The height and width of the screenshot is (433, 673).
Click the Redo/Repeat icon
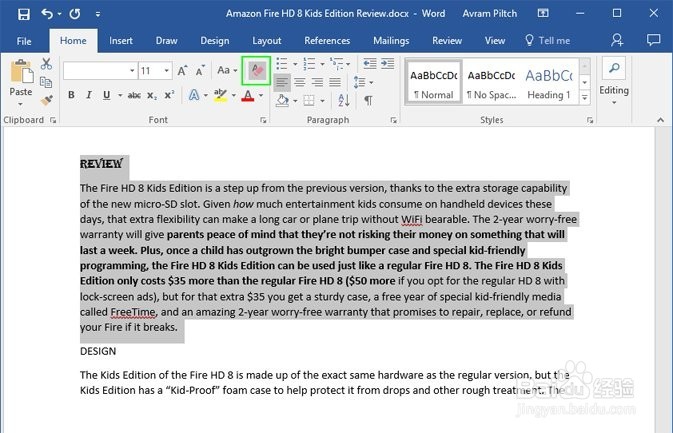(x=75, y=14)
